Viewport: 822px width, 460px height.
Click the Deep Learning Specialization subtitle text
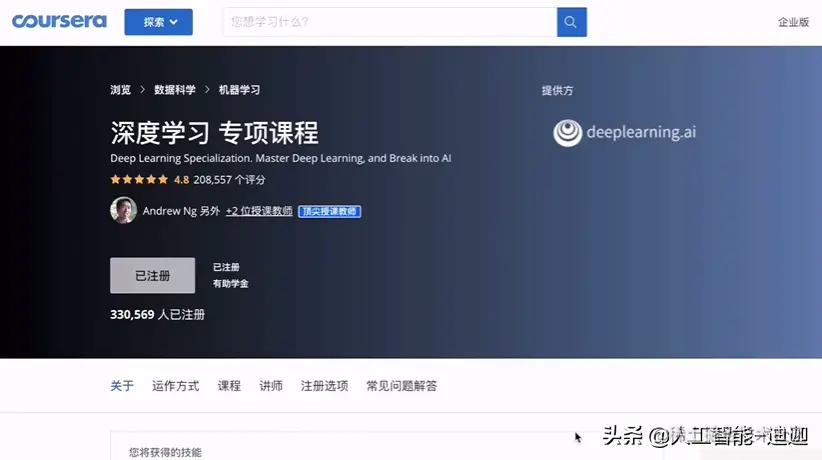(280, 158)
